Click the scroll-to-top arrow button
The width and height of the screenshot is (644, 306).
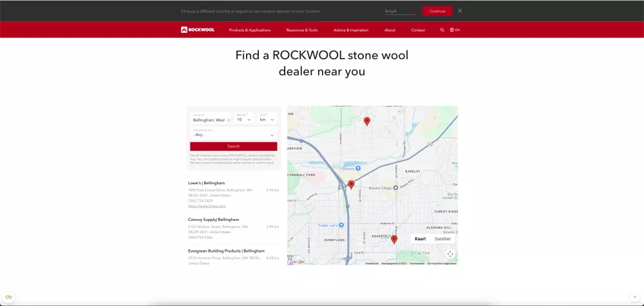click(x=634, y=297)
